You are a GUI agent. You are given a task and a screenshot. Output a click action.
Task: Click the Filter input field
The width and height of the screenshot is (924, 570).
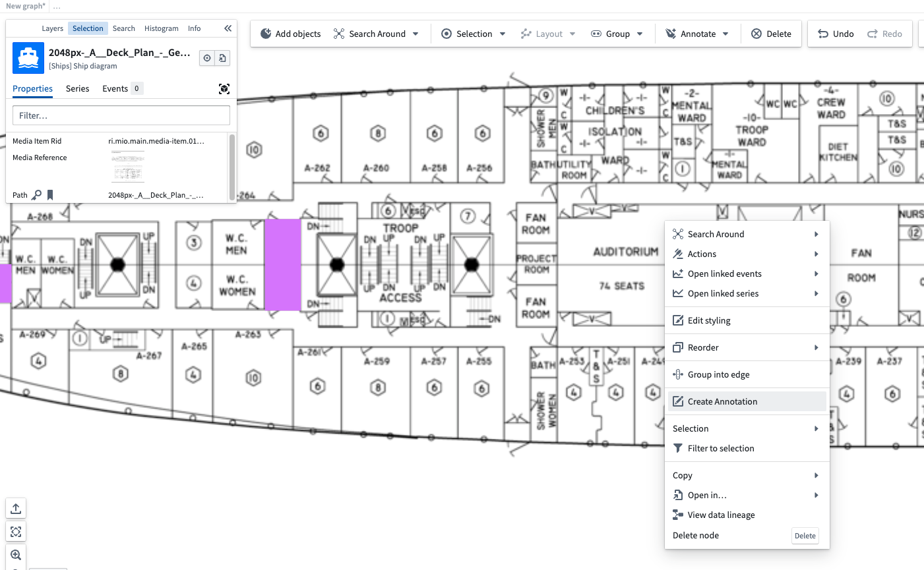pyautogui.click(x=121, y=115)
